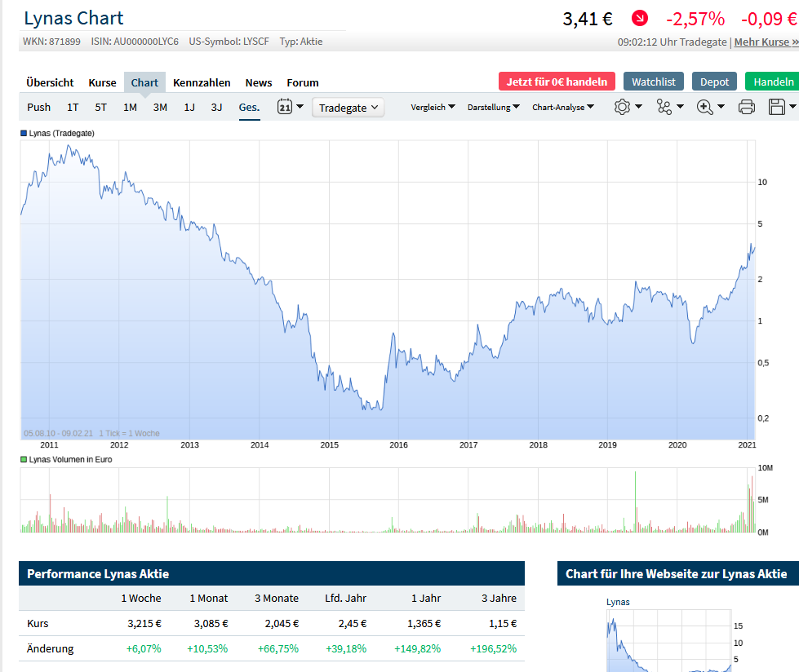The width and height of the screenshot is (799, 672).
Task: Open the Tradegate exchange dropdown
Action: point(348,107)
